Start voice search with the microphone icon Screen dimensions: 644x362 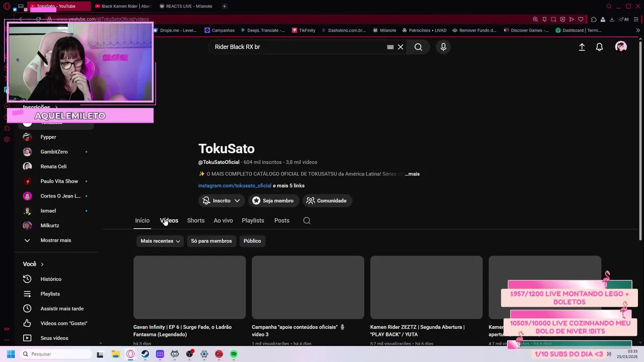click(443, 47)
